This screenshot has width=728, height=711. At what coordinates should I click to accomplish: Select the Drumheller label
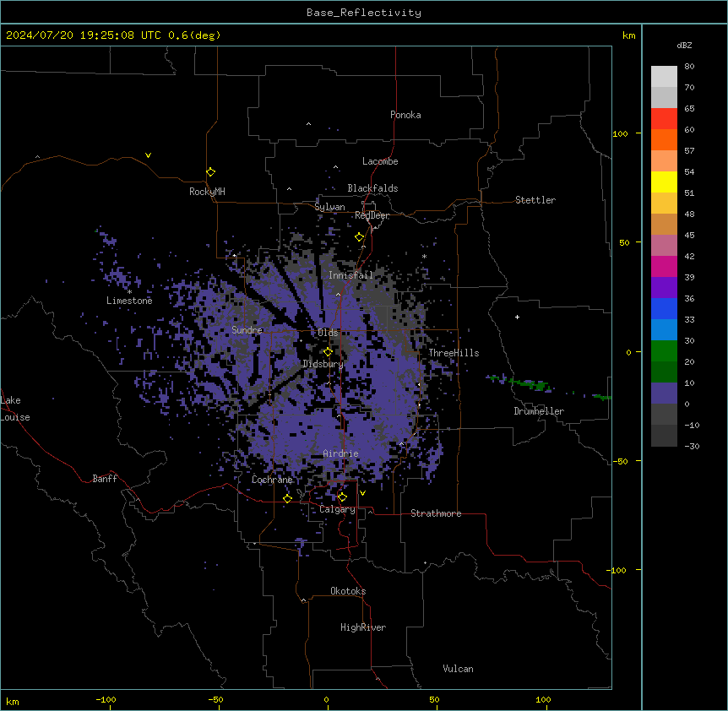click(x=539, y=411)
